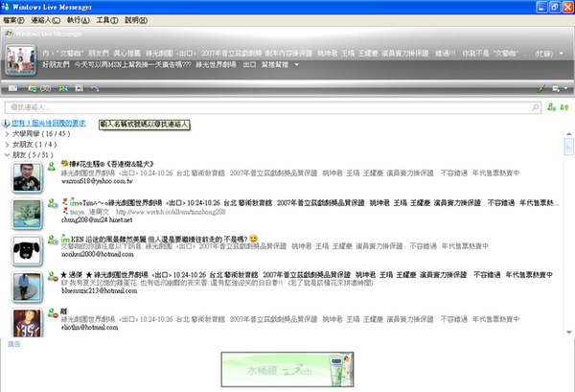Click the Messenger icon in the title bar

(x=6, y=7)
